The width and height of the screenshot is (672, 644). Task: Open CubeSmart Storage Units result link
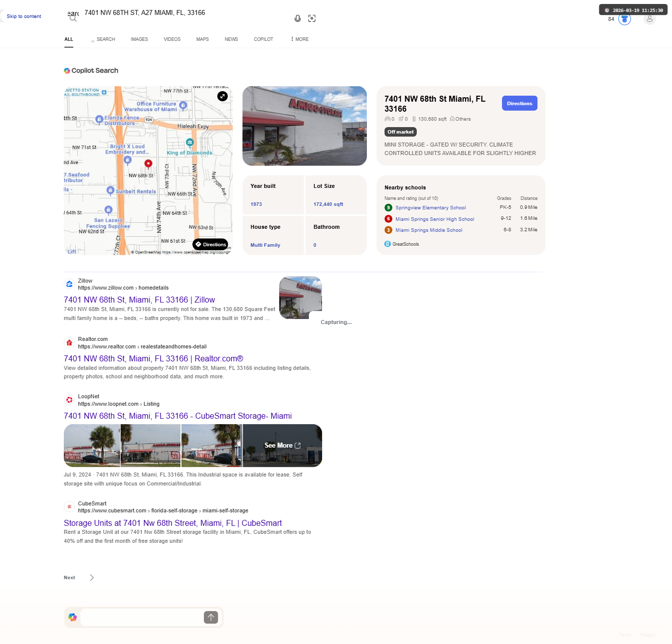(172, 523)
